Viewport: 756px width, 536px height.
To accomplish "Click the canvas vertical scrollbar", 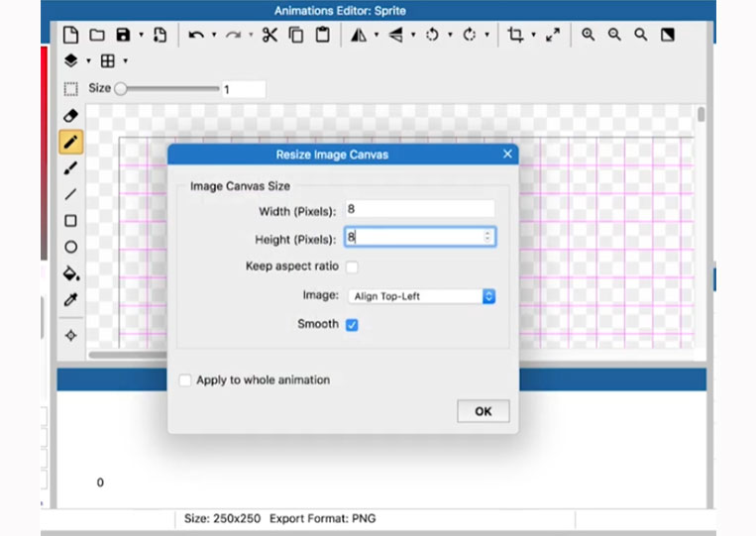I will 702,115.
